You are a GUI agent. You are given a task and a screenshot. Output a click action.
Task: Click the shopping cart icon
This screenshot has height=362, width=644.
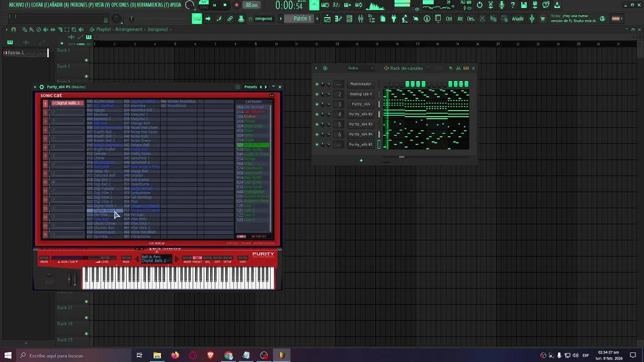(543, 19)
